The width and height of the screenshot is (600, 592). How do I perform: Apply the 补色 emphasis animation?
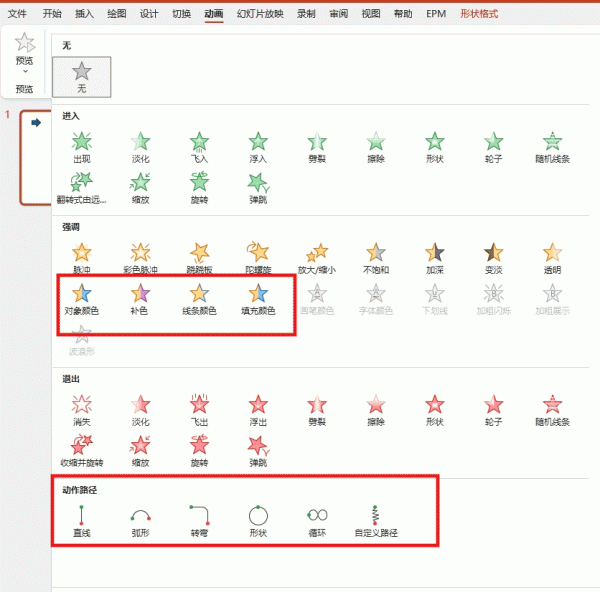pos(140,299)
